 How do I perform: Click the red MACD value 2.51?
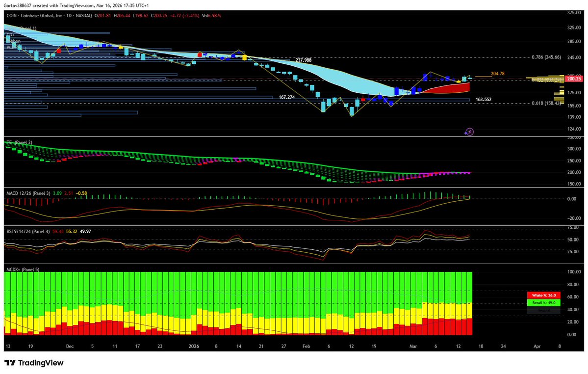pos(69,193)
